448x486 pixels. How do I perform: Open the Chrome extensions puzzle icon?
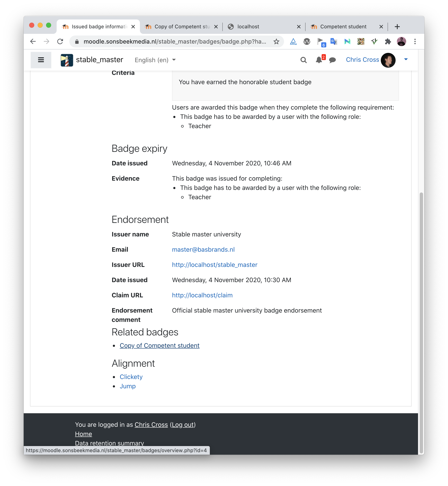click(388, 41)
